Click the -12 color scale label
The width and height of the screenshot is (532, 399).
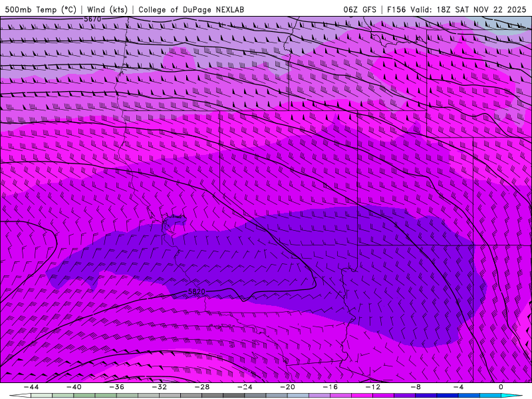click(373, 387)
